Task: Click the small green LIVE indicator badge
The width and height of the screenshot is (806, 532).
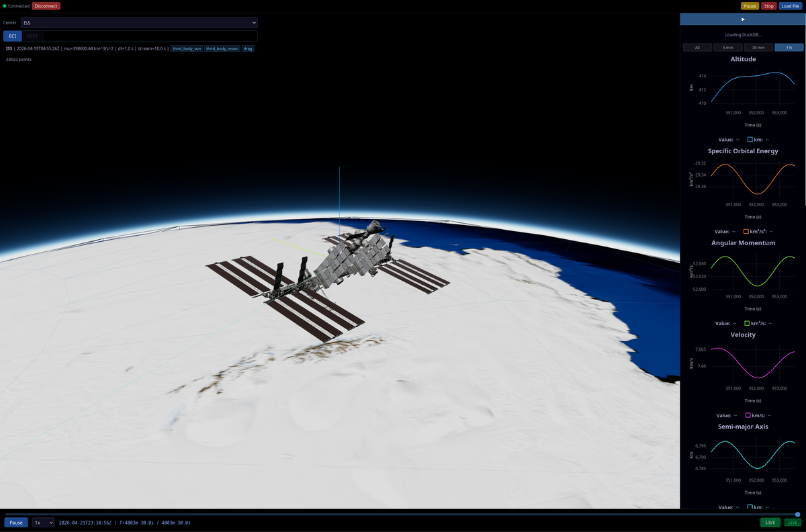Action: pos(793,522)
